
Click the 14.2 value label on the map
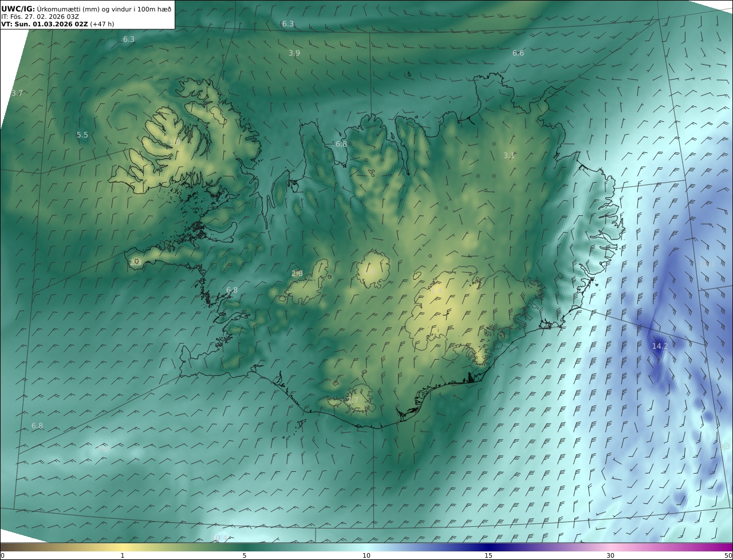660,346
